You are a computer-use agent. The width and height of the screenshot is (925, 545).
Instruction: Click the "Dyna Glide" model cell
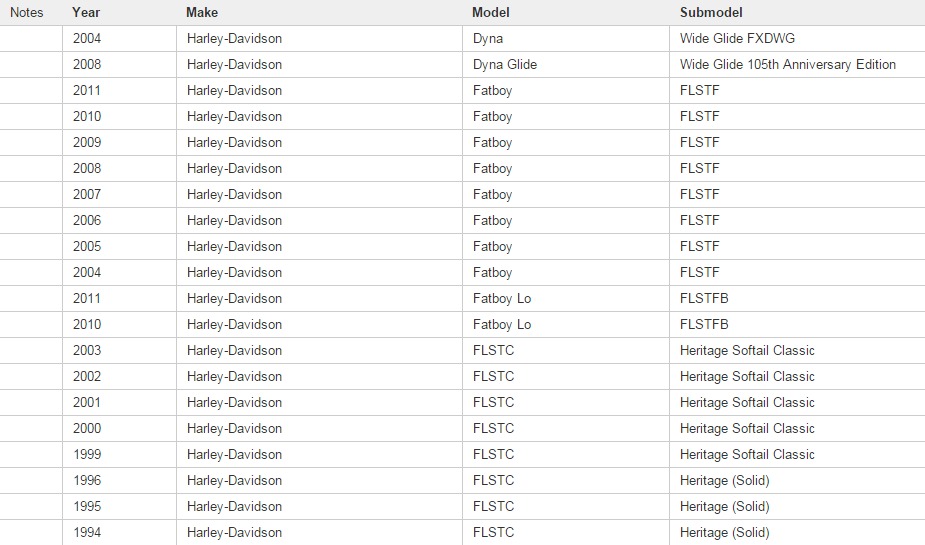tap(505, 65)
